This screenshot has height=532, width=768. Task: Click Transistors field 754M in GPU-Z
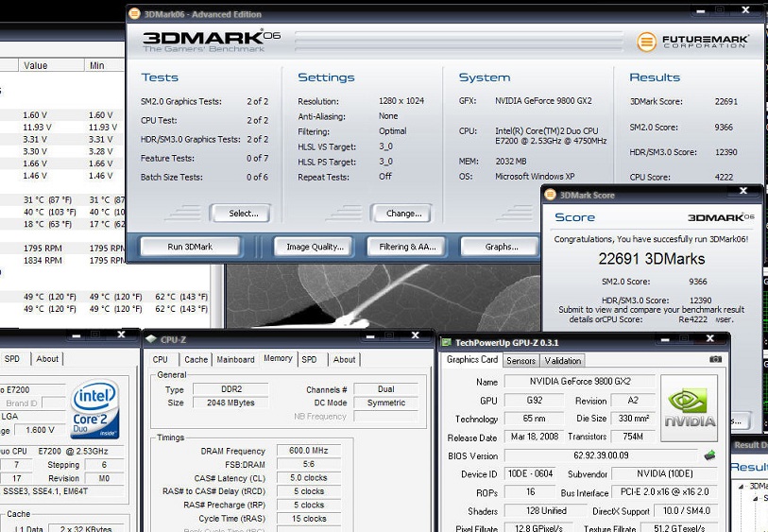point(633,437)
